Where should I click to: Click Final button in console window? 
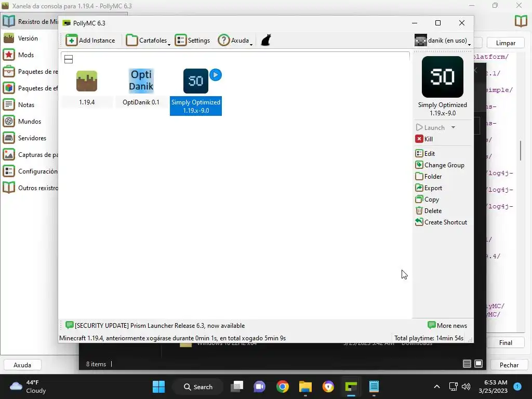click(x=506, y=343)
